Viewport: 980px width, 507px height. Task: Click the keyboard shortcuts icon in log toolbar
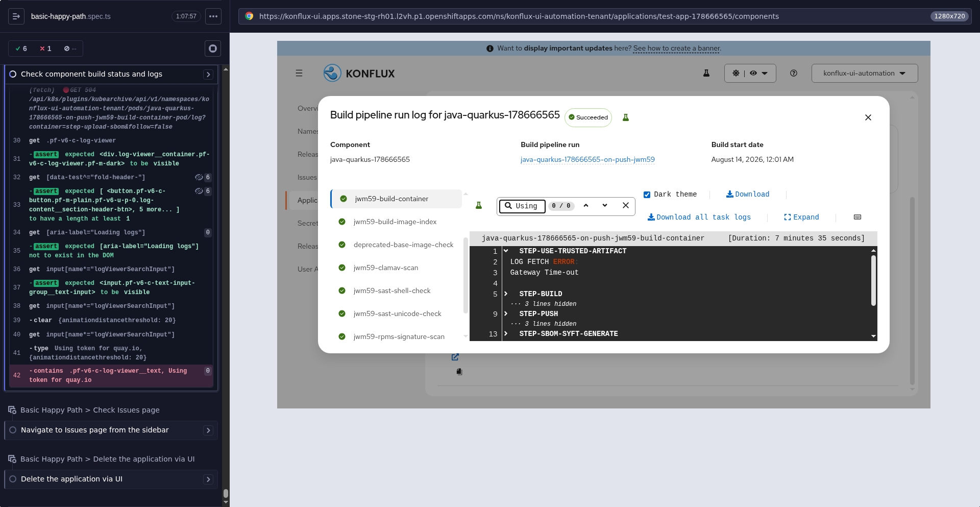pyautogui.click(x=857, y=217)
